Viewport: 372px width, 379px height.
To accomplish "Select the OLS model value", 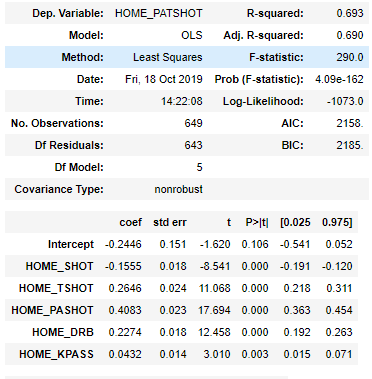I will pos(192,35).
